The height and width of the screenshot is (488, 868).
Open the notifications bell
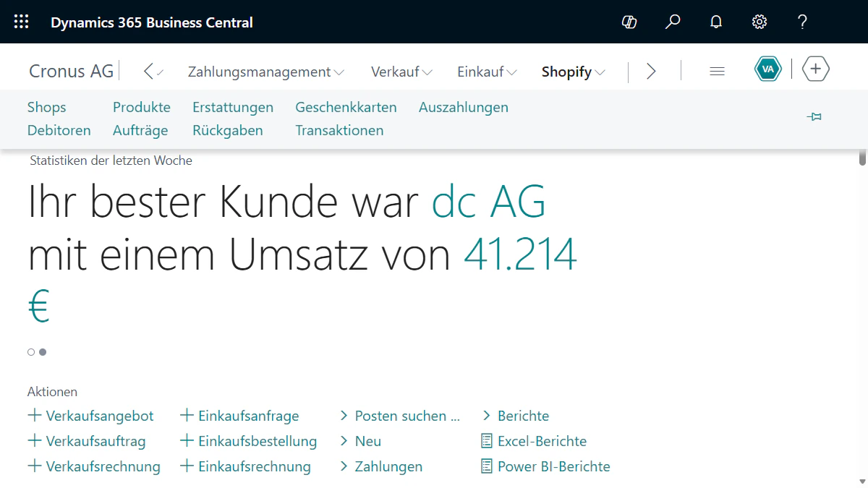[x=716, y=22]
